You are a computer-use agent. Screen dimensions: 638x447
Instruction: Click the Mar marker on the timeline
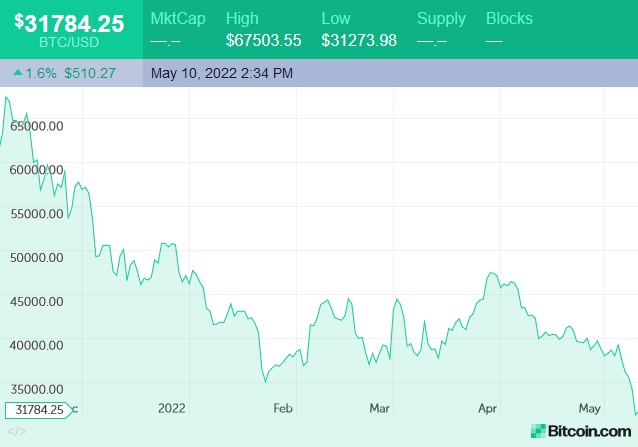(x=379, y=408)
